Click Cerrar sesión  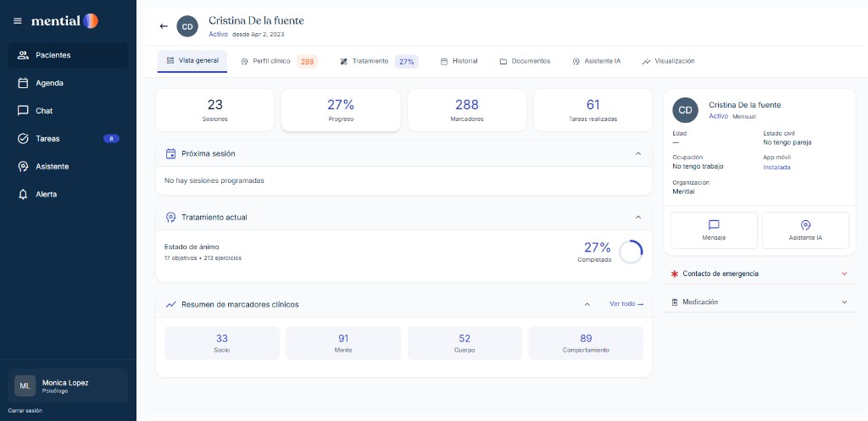(25, 411)
